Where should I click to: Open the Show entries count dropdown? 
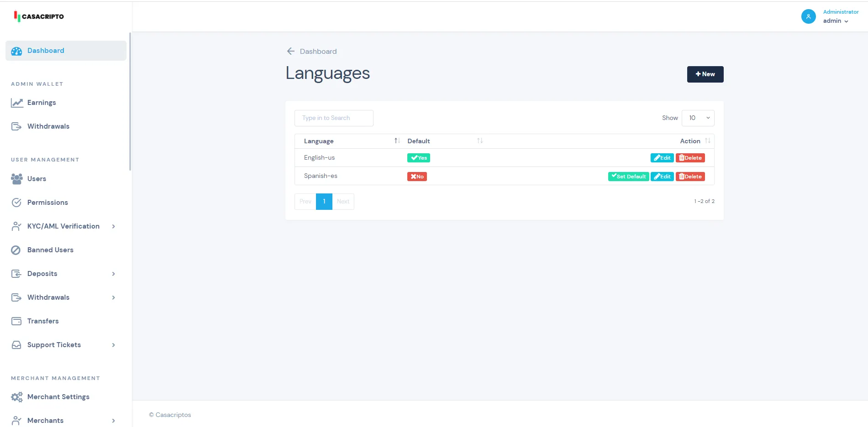[x=698, y=118]
